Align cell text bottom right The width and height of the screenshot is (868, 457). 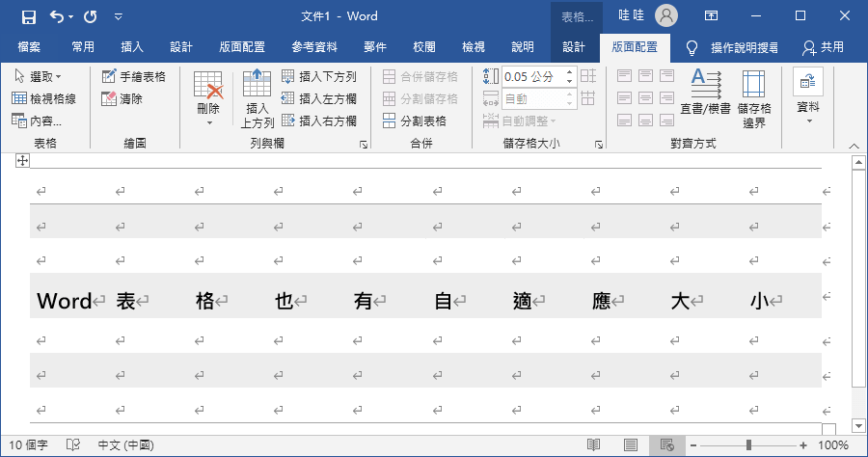point(666,121)
